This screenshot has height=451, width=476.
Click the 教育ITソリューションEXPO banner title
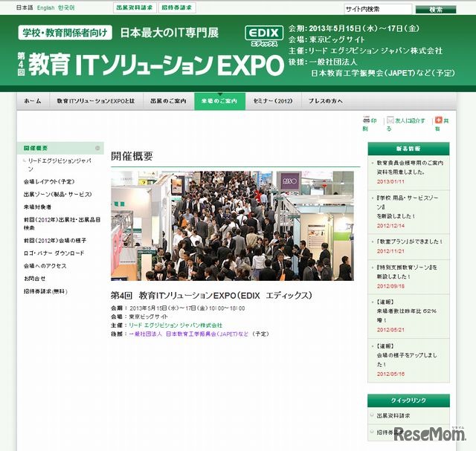click(x=151, y=65)
